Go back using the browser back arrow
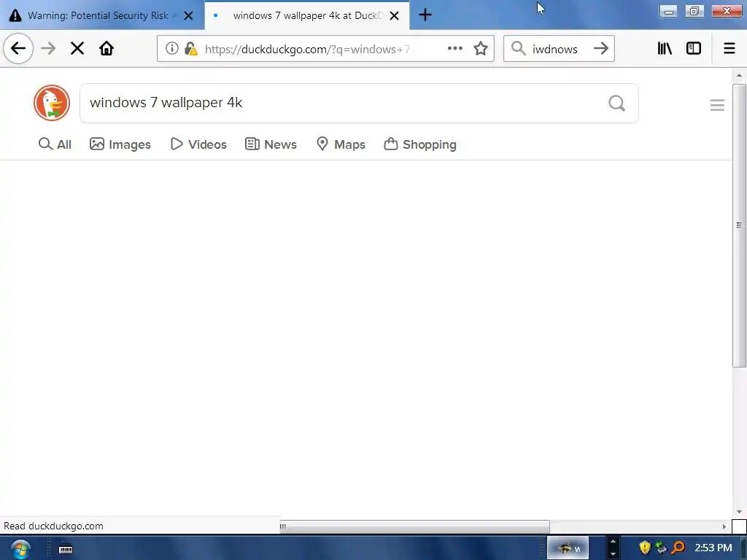This screenshot has height=560, width=747. 18,48
